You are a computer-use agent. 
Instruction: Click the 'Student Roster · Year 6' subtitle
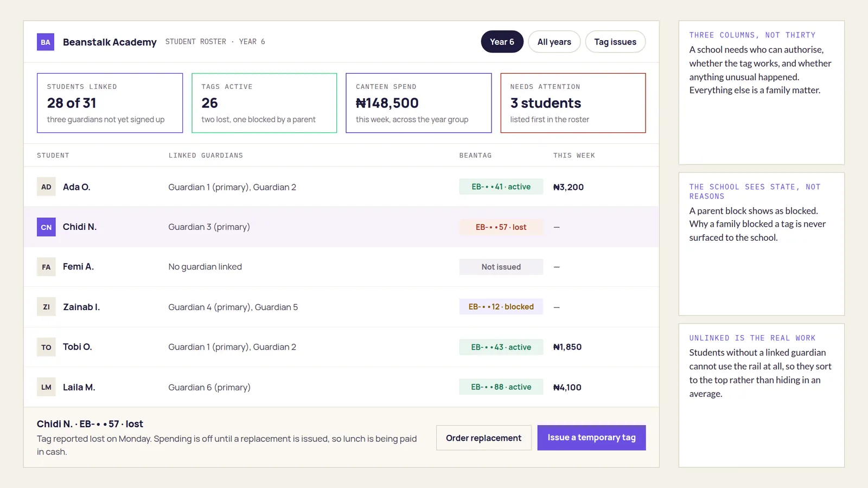click(x=215, y=42)
